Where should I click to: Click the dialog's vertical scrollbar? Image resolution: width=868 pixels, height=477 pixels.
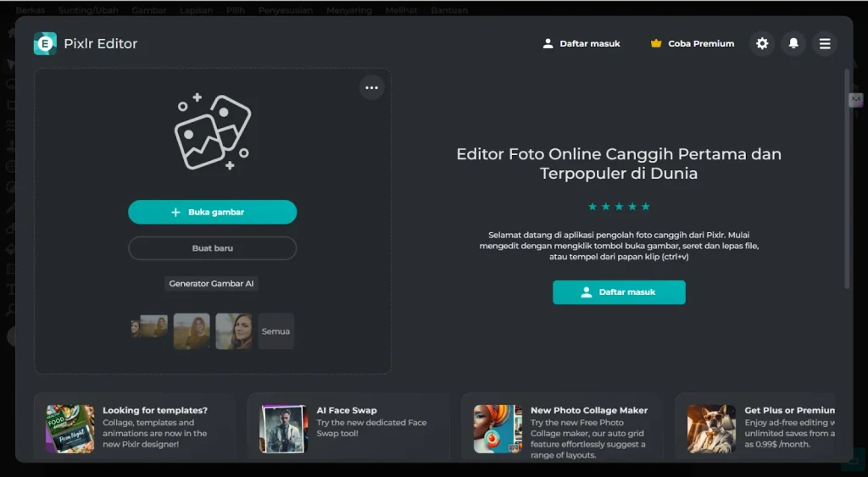pos(847,178)
